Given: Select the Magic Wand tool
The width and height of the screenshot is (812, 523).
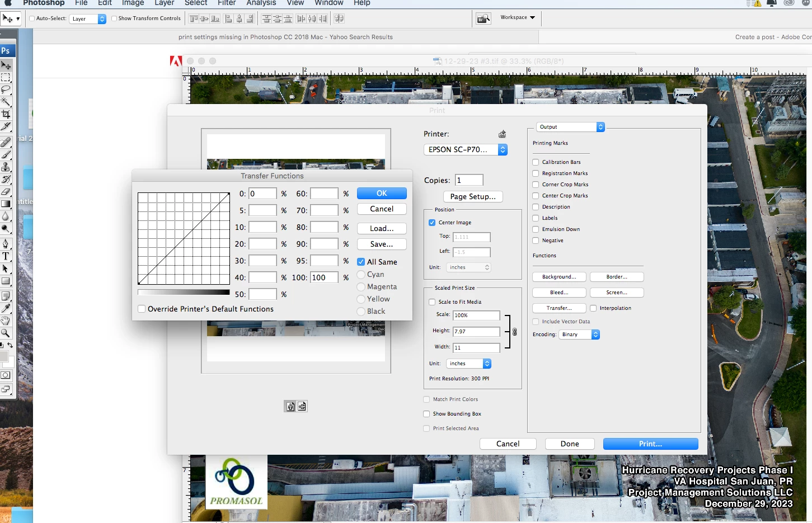Looking at the screenshot, I should 6,102.
